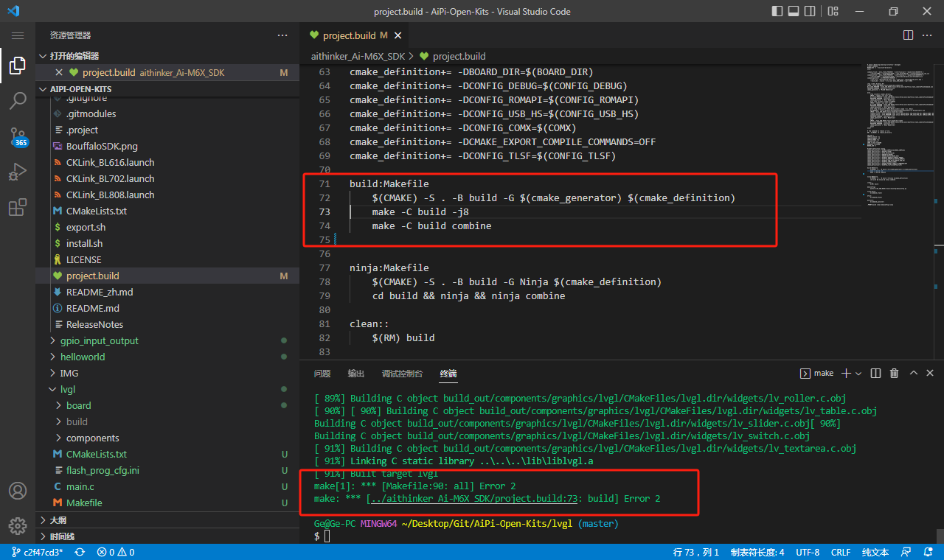Open BouffaloSDK.png in file tree
The height and width of the screenshot is (560, 944).
167,146
